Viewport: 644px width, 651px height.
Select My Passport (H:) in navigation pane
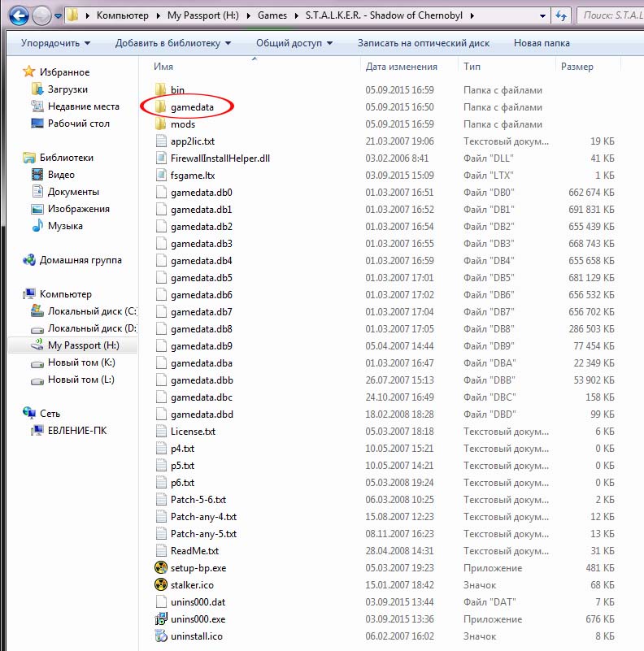[83, 345]
